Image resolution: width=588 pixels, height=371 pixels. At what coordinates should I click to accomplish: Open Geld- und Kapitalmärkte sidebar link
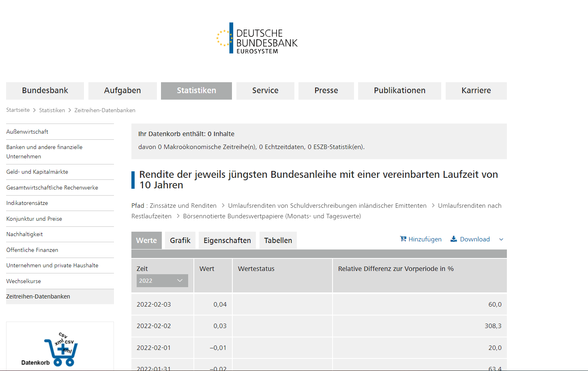37,172
